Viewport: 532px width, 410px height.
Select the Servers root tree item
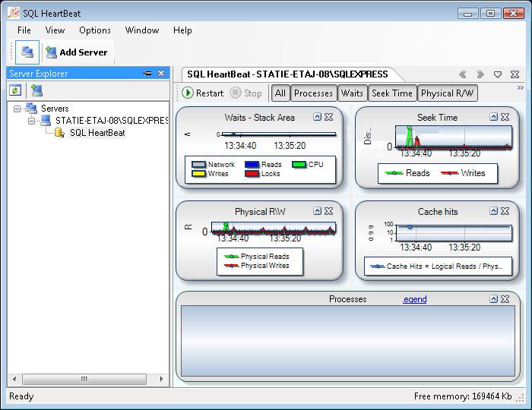[x=55, y=109]
